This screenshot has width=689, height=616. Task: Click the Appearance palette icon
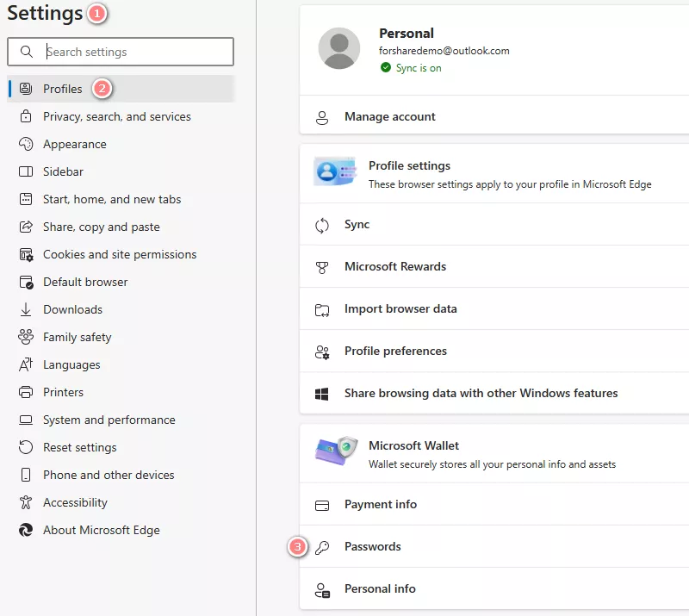26,144
